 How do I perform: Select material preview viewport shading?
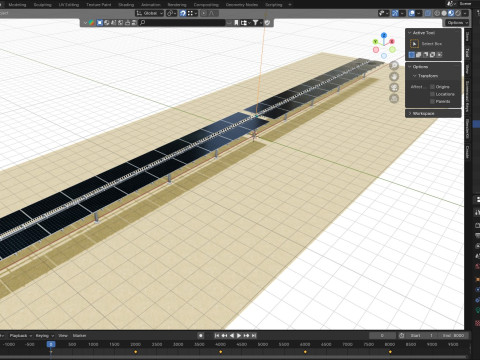pyautogui.click(x=451, y=13)
